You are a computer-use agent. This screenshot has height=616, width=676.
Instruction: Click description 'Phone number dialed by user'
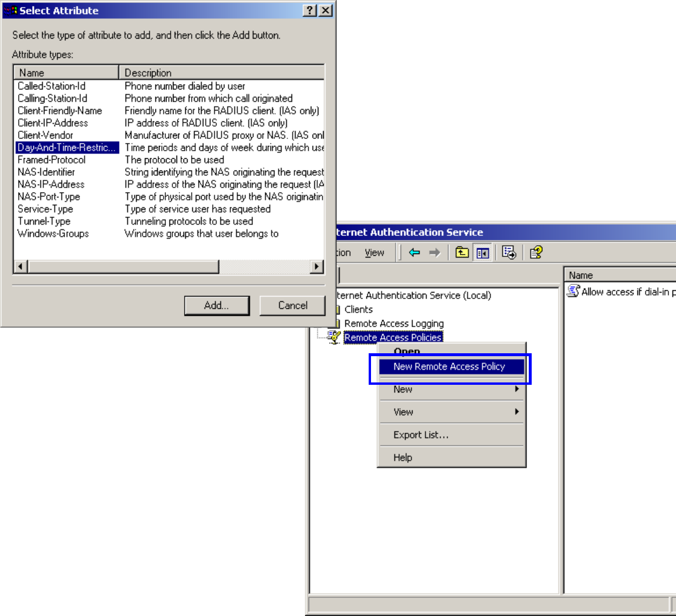point(185,86)
